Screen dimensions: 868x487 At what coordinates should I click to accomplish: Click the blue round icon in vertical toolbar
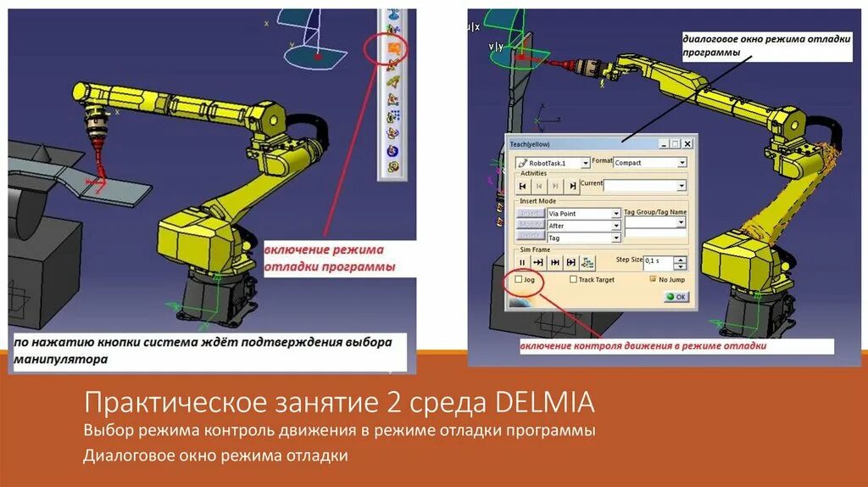pos(393,151)
